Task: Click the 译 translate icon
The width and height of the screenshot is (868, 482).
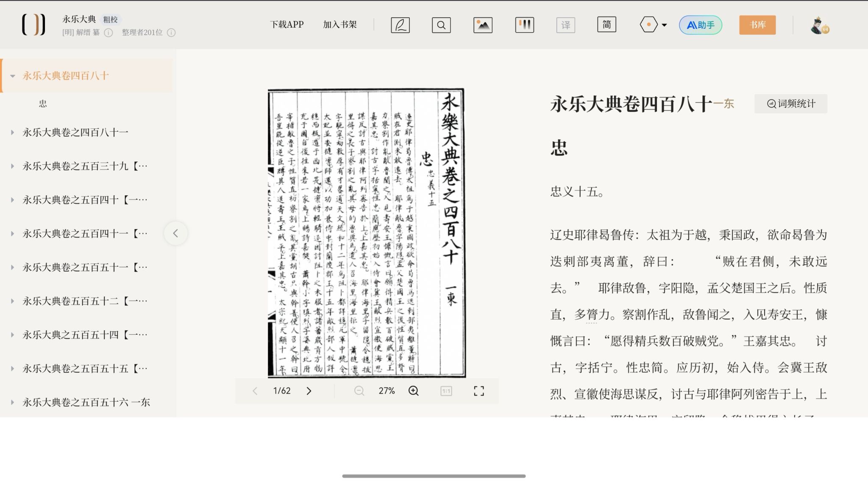Action: pos(565,25)
